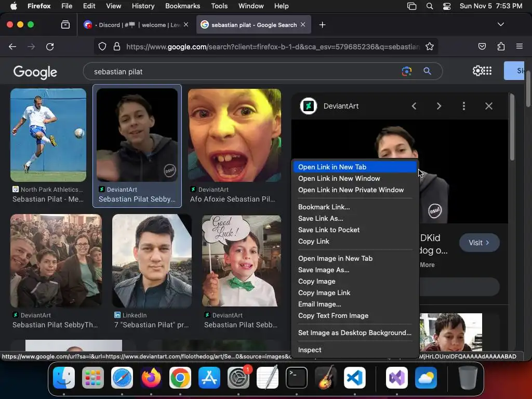Screen dimensions: 532x399
Task: Click the Good Luck boy thumbnail
Action: coord(241,261)
